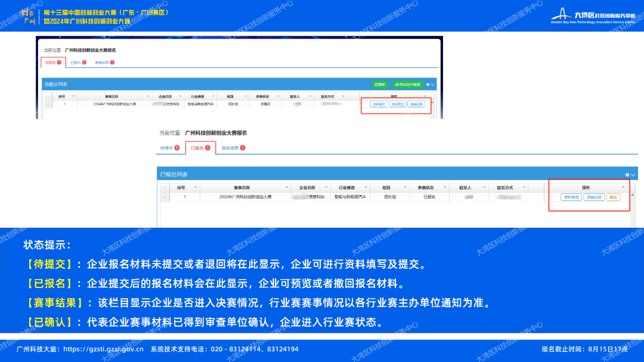Click the orange 撤回 withdraw button
The width and height of the screenshot is (644, 362).
tap(613, 197)
